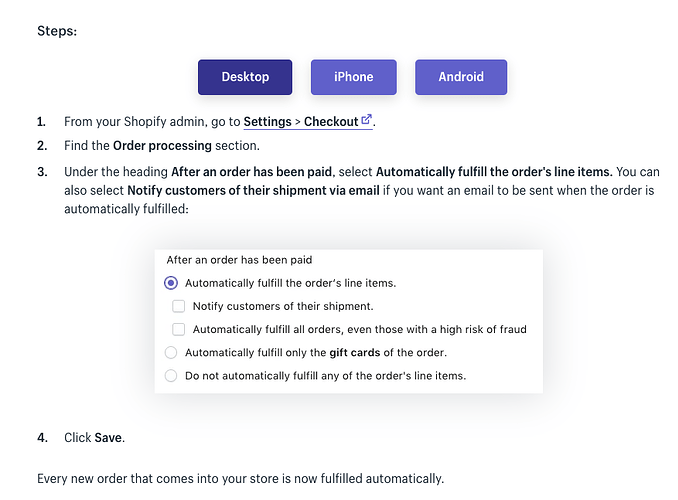Click the 'Steps:' heading
Image resolution: width=678 pixels, height=500 pixels.
click(57, 31)
